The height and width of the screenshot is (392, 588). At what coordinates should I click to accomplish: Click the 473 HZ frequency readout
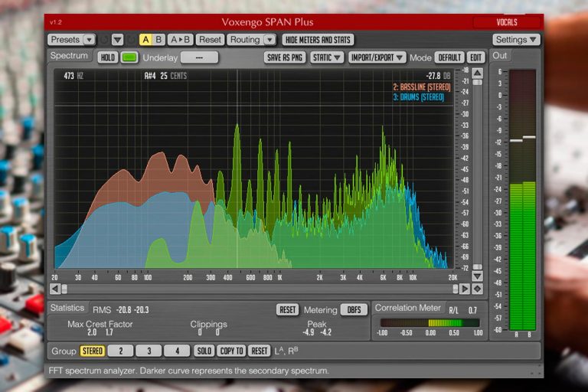(73, 76)
